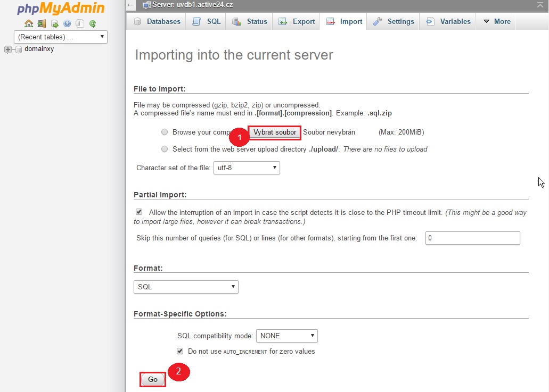Open the Databases tab
Image resolution: width=549 pixels, height=392 pixels.
pos(157,22)
